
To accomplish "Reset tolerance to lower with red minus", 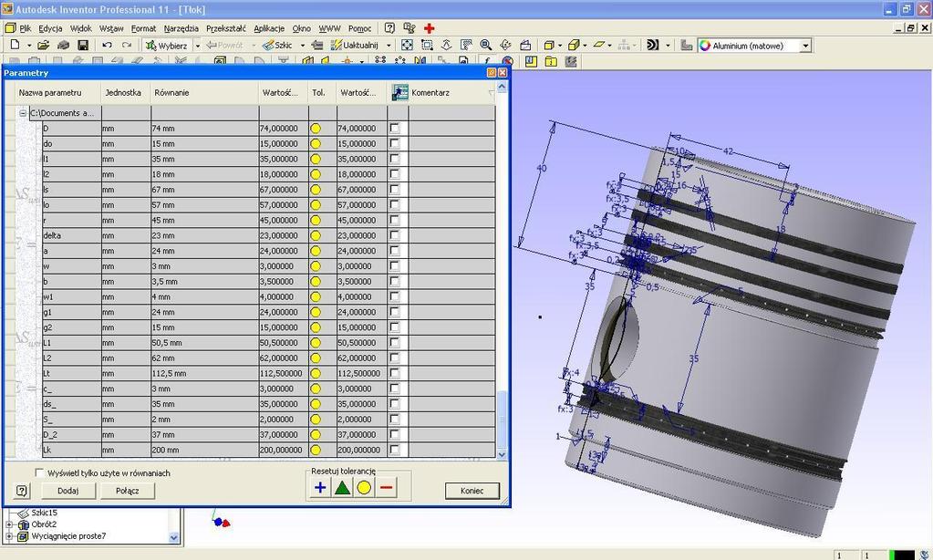I will (x=386, y=488).
